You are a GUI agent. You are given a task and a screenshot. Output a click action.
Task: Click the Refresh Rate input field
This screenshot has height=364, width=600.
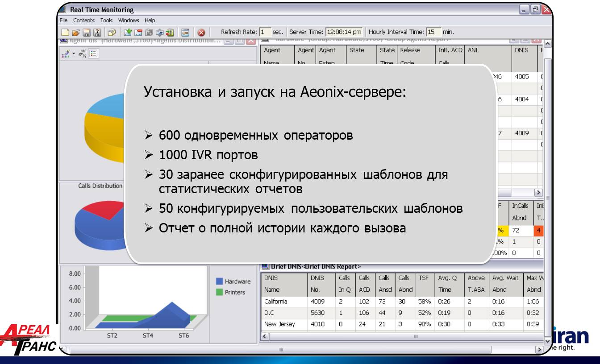point(266,32)
